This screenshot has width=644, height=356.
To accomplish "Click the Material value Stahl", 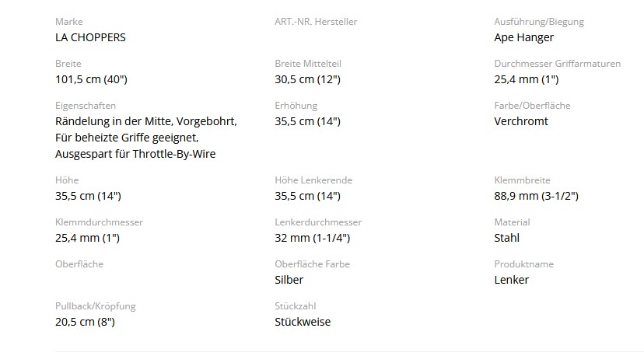I will (507, 238).
